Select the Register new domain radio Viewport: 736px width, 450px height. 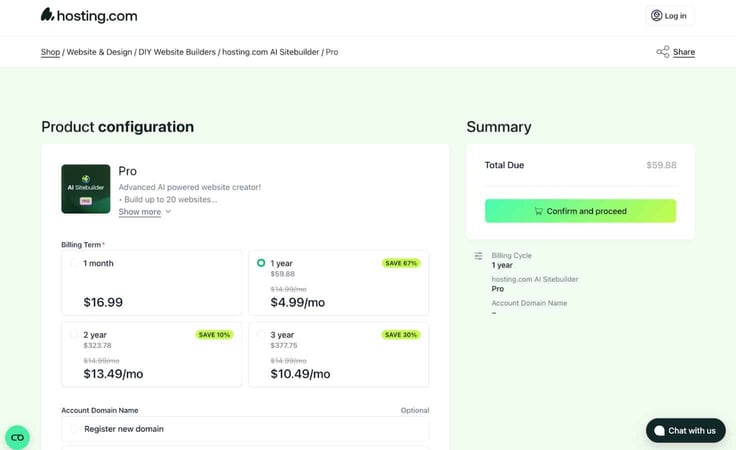pos(74,428)
